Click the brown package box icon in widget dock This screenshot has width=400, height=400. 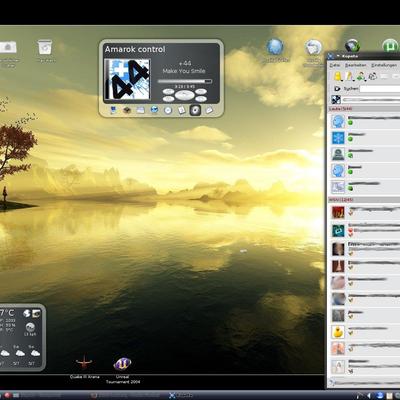(127, 110)
